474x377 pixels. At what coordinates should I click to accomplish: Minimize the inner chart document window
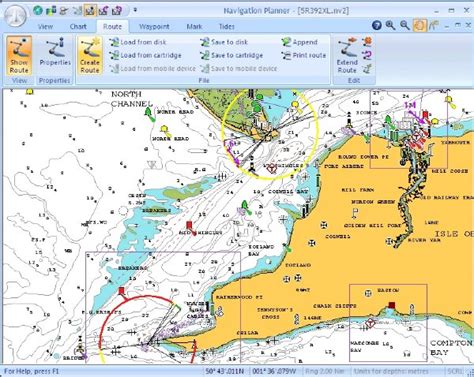coord(447,25)
